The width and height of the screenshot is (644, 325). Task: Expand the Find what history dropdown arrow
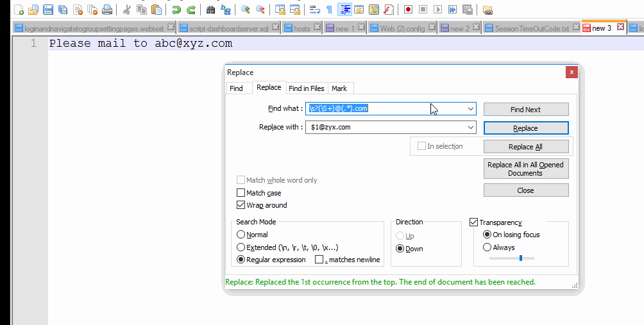(471, 109)
